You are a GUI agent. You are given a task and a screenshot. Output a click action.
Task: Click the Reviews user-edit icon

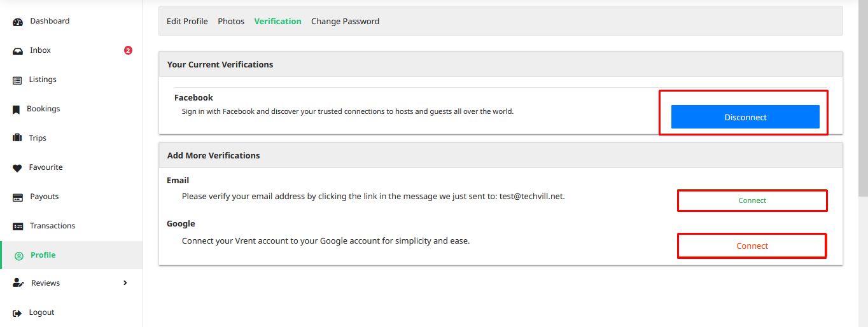[x=18, y=283]
